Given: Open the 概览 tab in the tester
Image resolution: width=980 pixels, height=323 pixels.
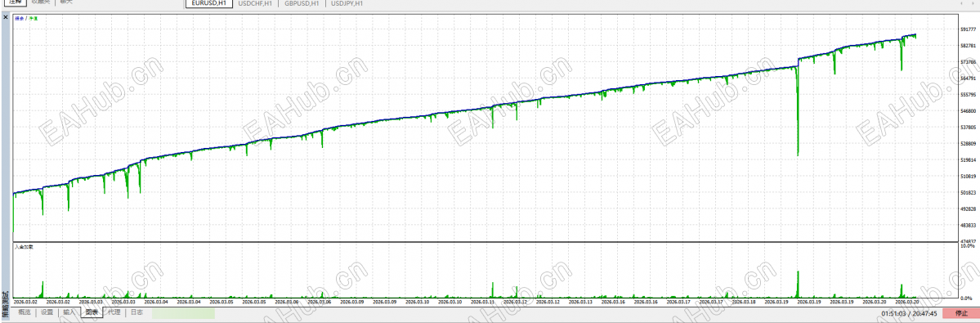Looking at the screenshot, I should pyautogui.click(x=25, y=312).
